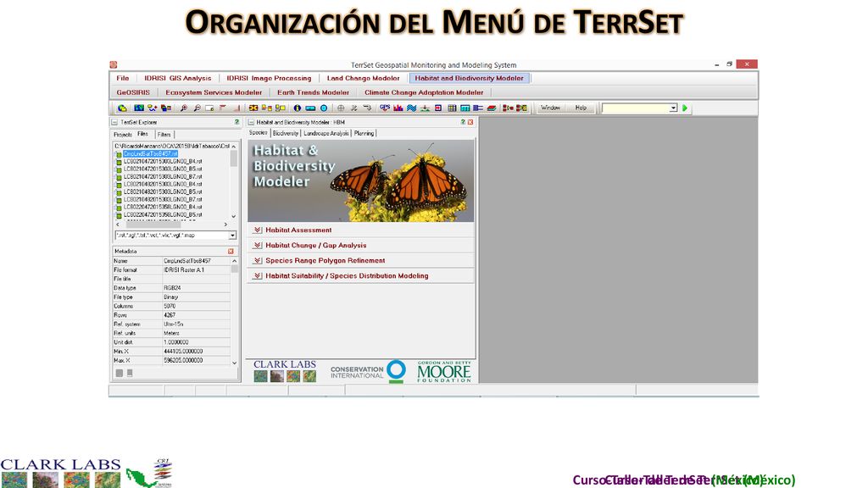Open the Window menu
The width and height of the screenshot is (868, 488).
tap(550, 108)
